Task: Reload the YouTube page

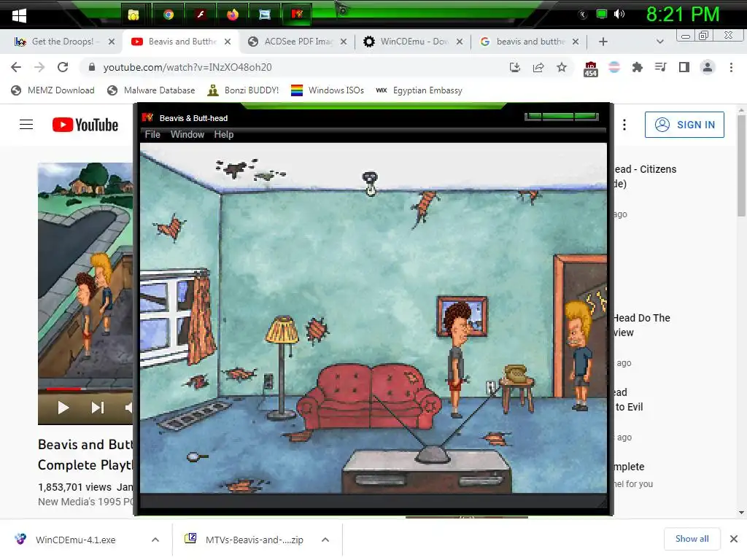Action: point(63,67)
